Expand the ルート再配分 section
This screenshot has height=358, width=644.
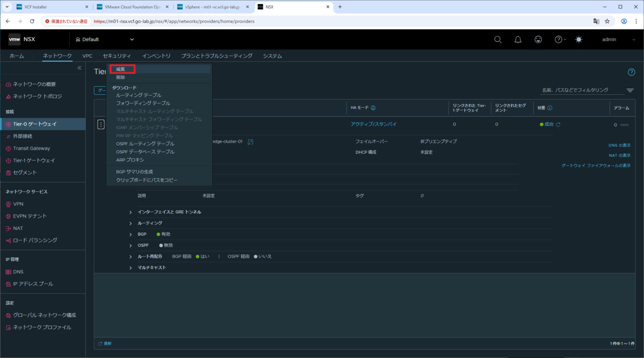(130, 257)
